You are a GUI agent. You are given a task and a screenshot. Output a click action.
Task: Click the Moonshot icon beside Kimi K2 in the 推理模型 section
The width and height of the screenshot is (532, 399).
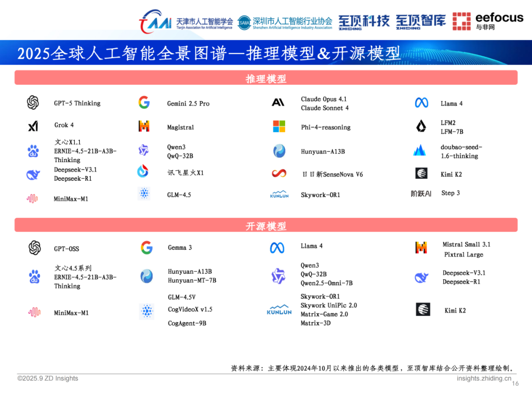pos(421,173)
